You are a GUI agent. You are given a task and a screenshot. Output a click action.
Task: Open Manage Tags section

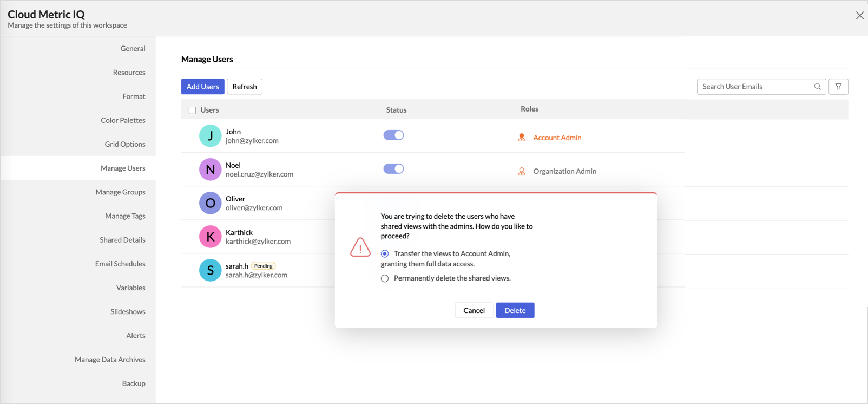125,216
